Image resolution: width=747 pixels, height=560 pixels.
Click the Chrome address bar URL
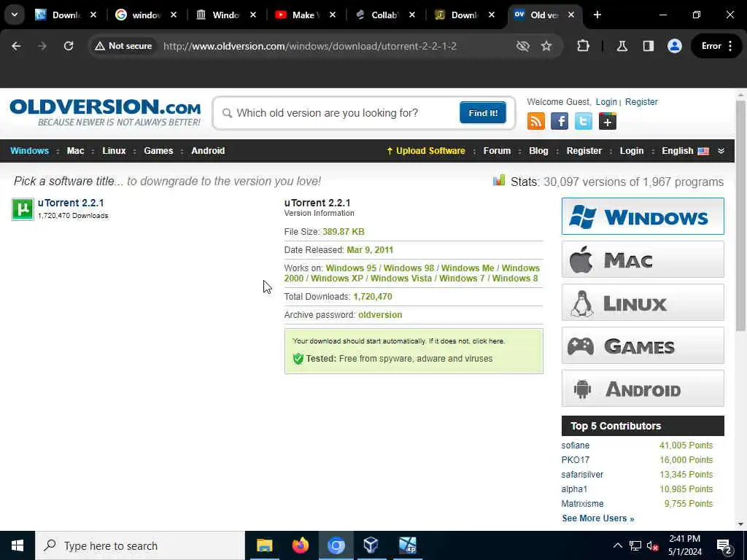pos(309,46)
